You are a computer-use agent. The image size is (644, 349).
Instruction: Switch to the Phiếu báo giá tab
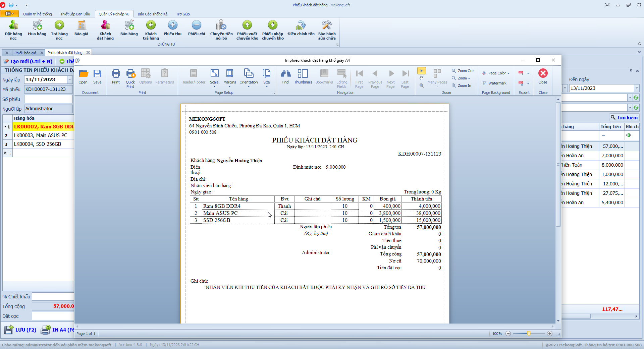click(25, 53)
